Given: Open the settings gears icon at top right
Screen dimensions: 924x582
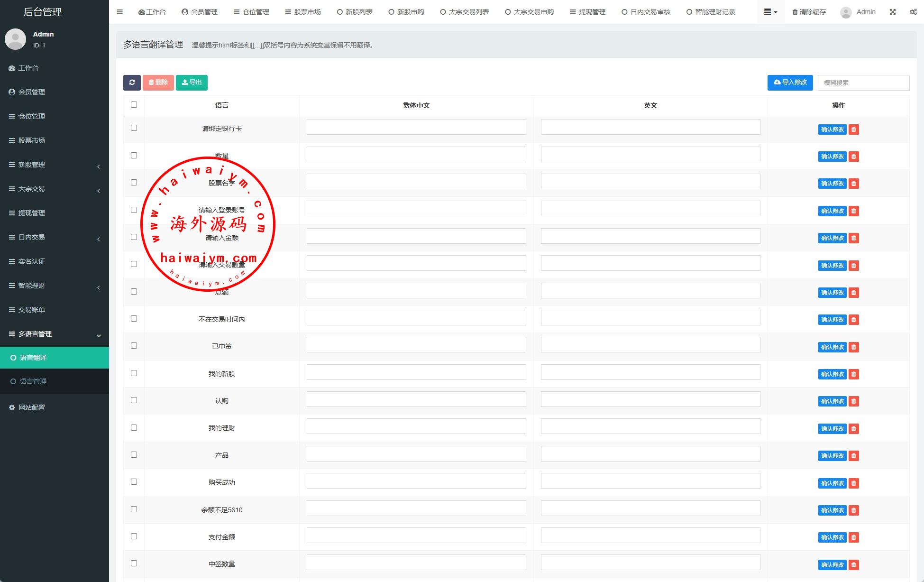Looking at the screenshot, I should 913,12.
